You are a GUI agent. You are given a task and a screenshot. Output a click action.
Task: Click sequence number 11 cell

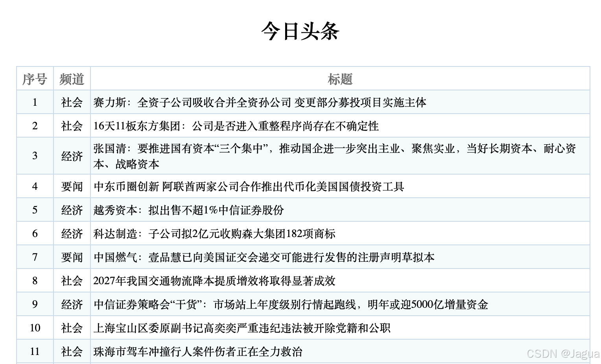pos(35,351)
